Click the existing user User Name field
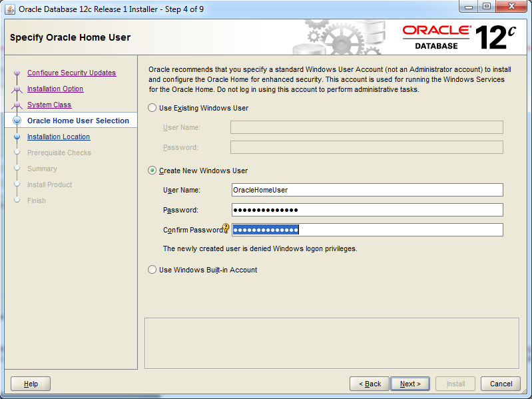 [x=367, y=127]
